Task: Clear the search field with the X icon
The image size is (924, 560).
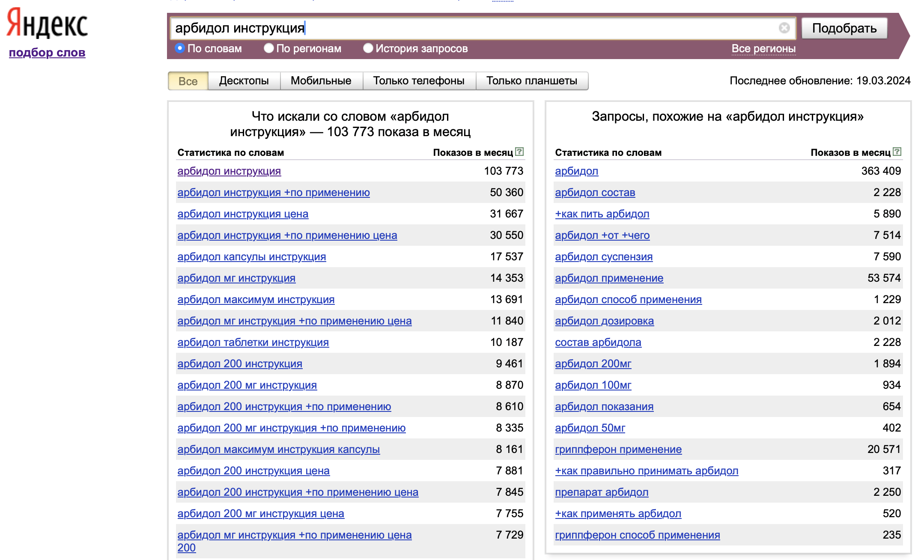Action: [x=784, y=28]
